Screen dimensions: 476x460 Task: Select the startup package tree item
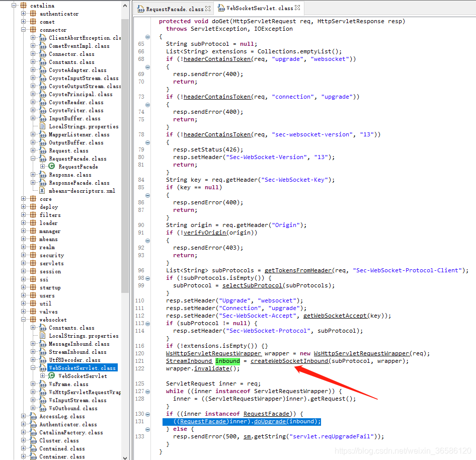(50, 287)
